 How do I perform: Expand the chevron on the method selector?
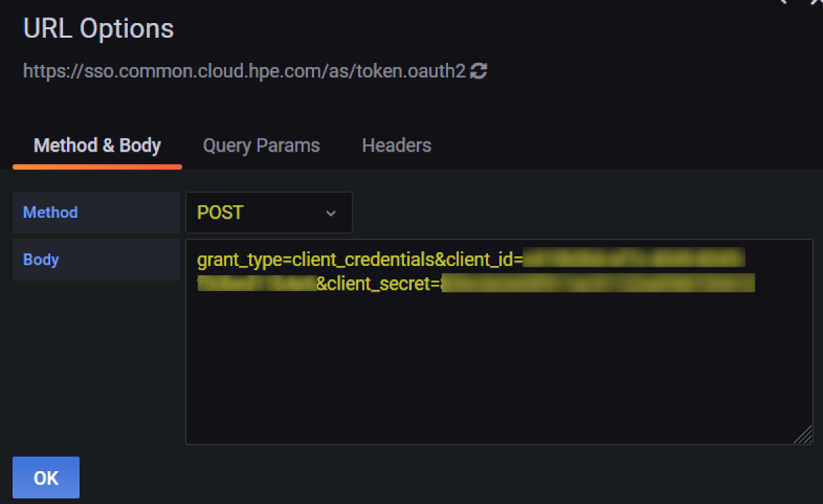point(330,213)
